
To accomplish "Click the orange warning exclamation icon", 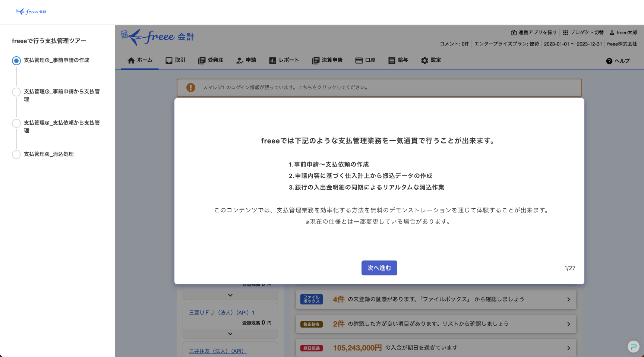I will [x=191, y=88].
